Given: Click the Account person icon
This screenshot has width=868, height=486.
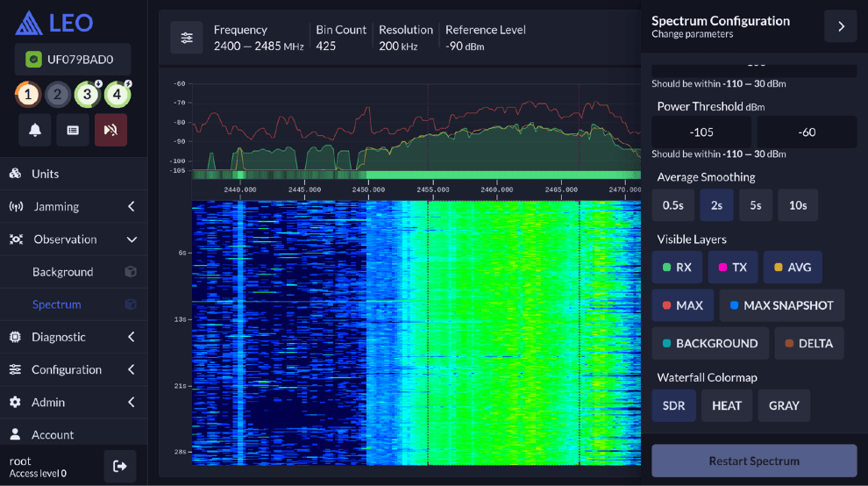Looking at the screenshot, I should coord(16,434).
